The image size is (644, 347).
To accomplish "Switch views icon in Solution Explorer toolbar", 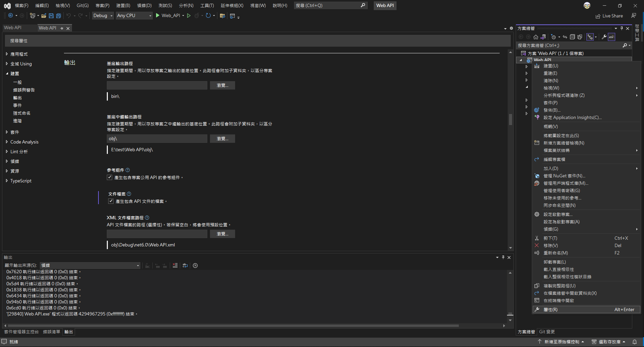I will click(x=543, y=37).
